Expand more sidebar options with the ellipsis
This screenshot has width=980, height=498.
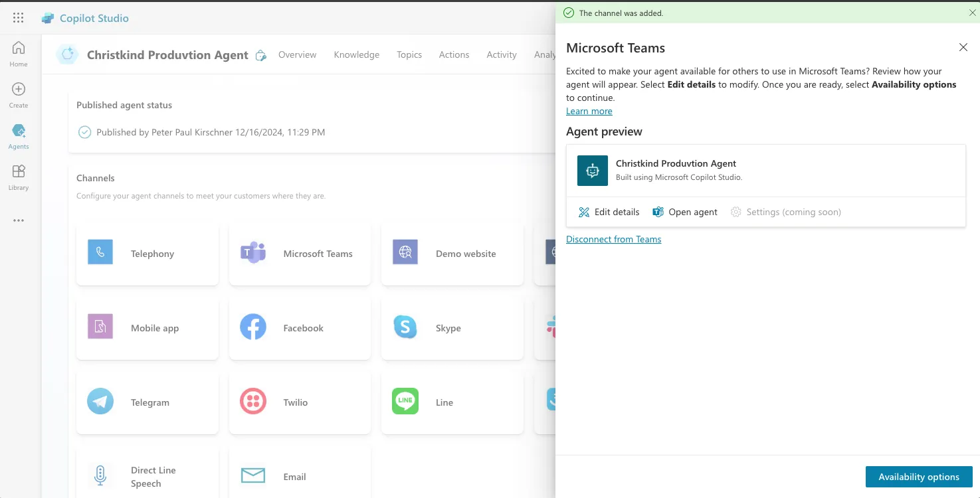click(18, 220)
